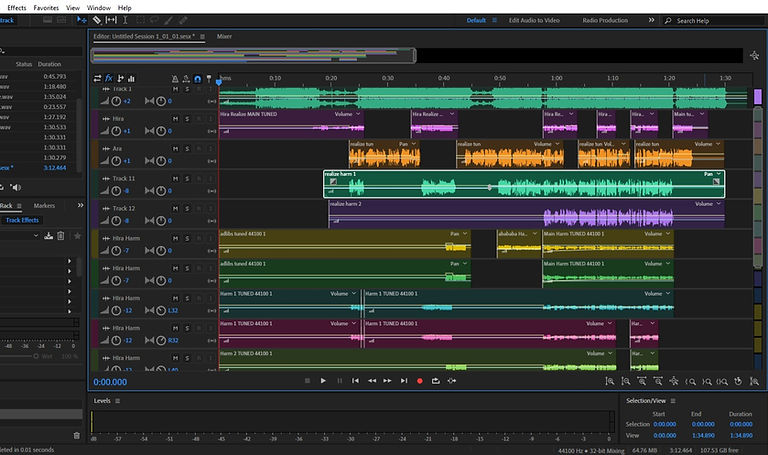Image resolution: width=768 pixels, height=455 pixels.
Task: Click the realize harm 1 clip on Track 11
Action: 524,184
